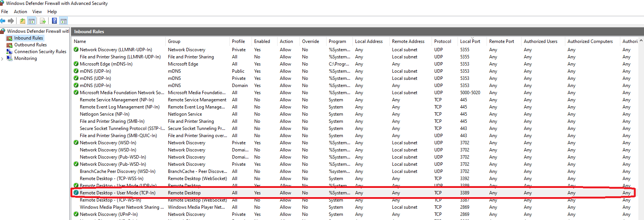Viewport: 644px width, 220px height.
Task: Click green check of Microsoft Edge (mDNS-In) rule
Action: (76, 64)
